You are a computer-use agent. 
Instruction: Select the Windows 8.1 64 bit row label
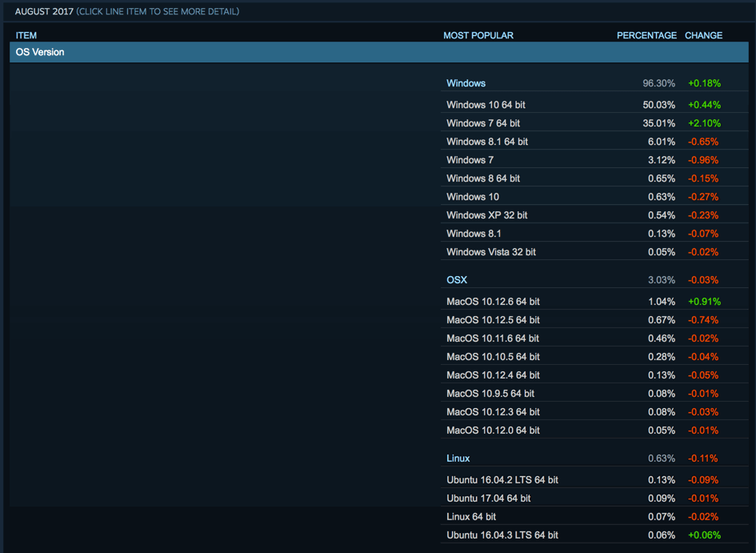tap(487, 142)
